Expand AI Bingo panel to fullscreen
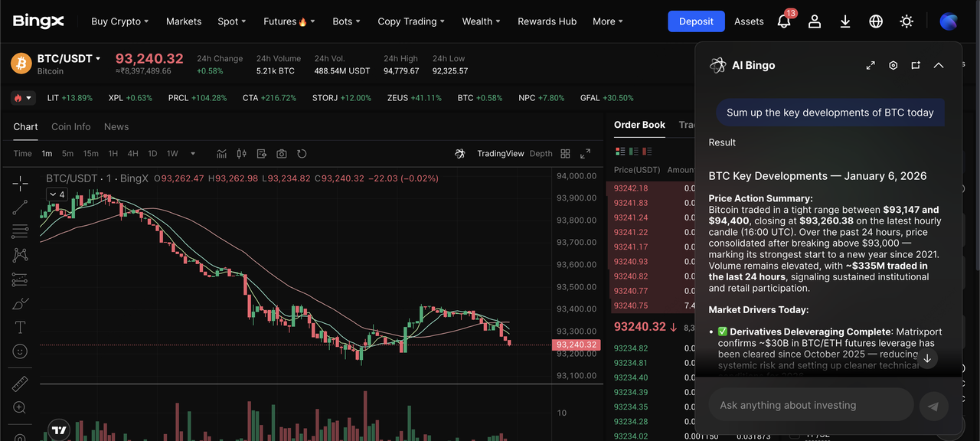The width and height of the screenshot is (980, 441). (871, 66)
